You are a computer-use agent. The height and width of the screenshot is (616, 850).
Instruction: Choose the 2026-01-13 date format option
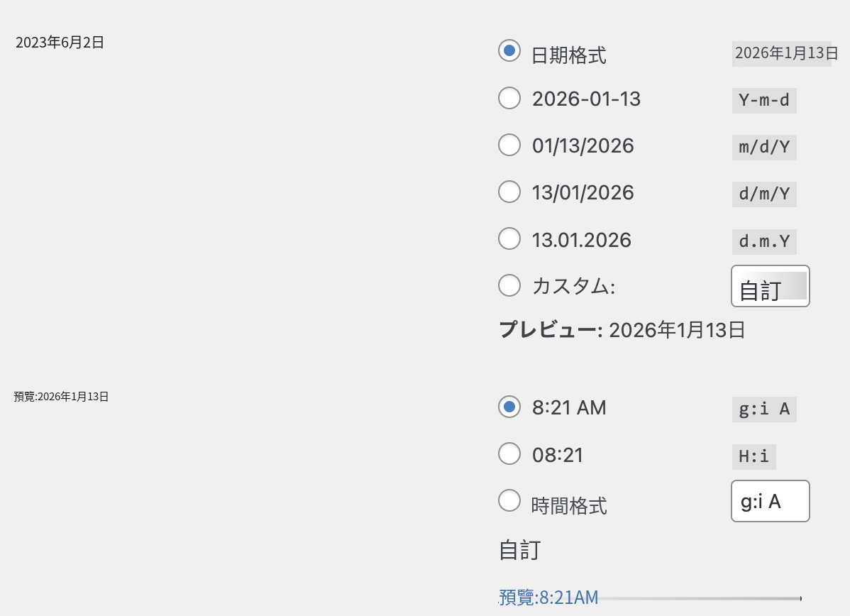[509, 98]
